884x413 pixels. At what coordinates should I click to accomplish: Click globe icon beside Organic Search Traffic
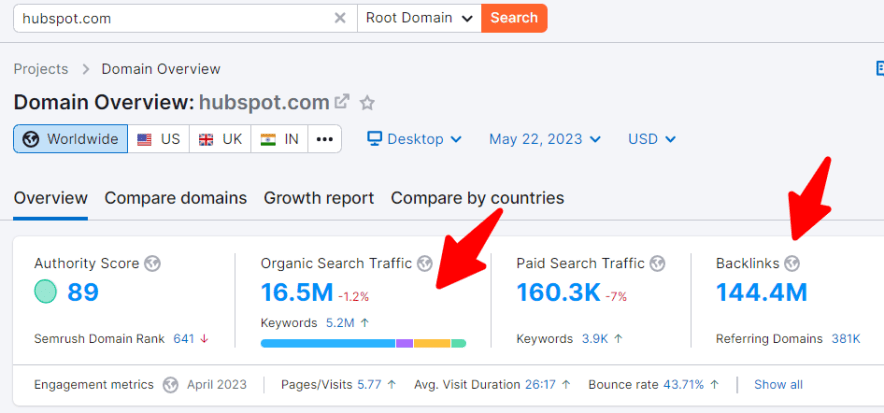tap(425, 264)
